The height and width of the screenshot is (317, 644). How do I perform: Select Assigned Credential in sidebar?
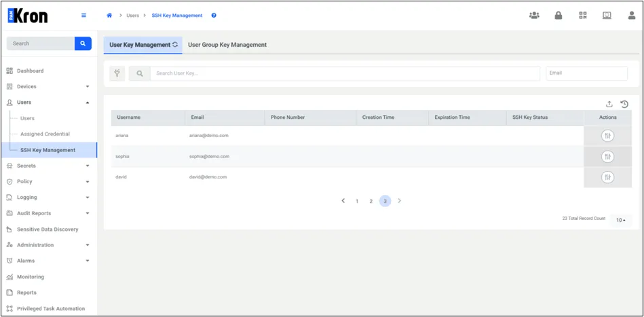[x=45, y=134]
